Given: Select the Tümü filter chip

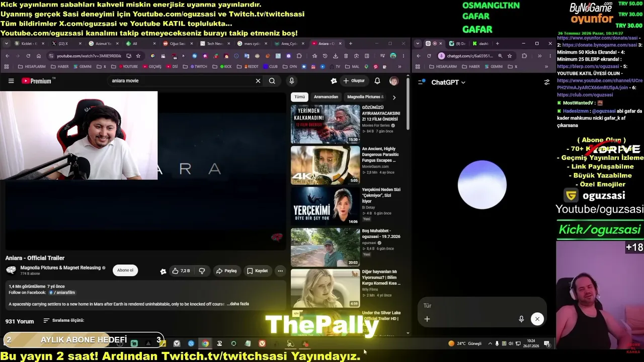Looking at the screenshot, I should click(299, 97).
